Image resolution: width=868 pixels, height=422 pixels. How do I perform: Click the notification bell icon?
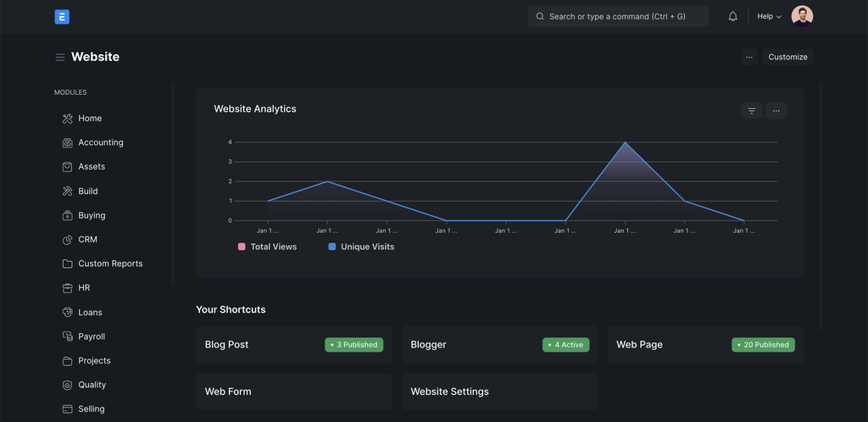(732, 16)
